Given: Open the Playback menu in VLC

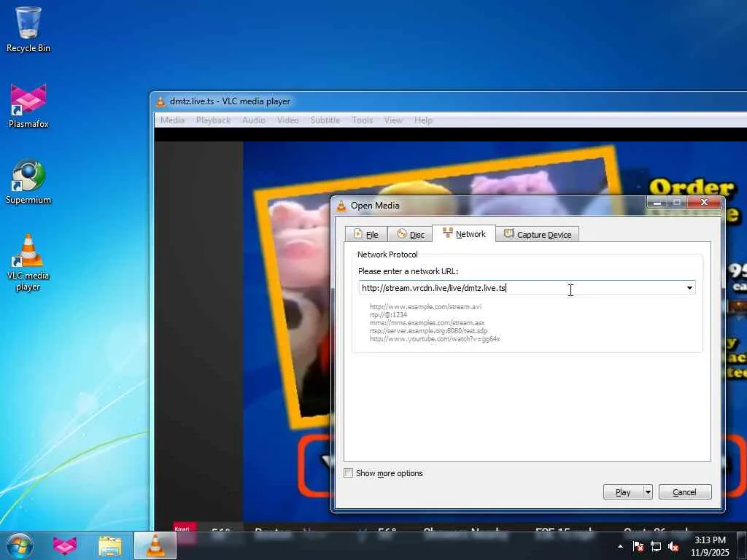Looking at the screenshot, I should point(214,120).
